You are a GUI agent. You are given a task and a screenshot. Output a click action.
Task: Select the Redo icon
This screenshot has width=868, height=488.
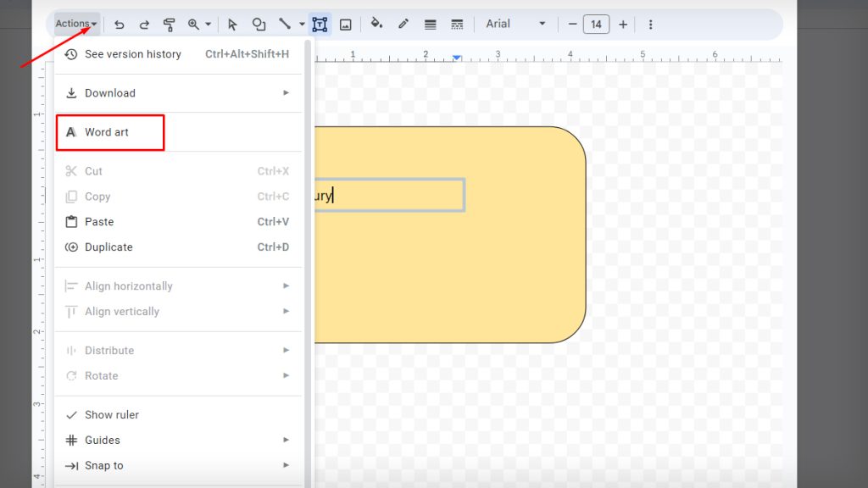click(143, 24)
